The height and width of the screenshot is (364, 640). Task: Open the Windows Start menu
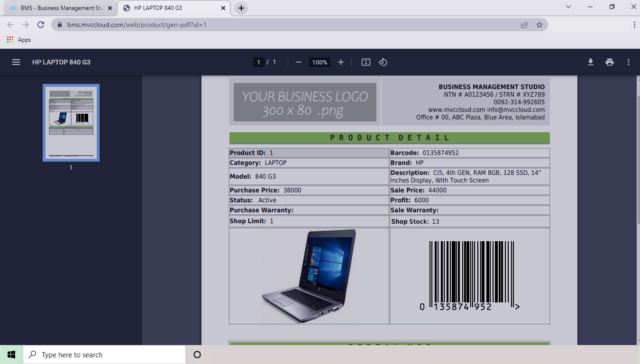coord(11,355)
